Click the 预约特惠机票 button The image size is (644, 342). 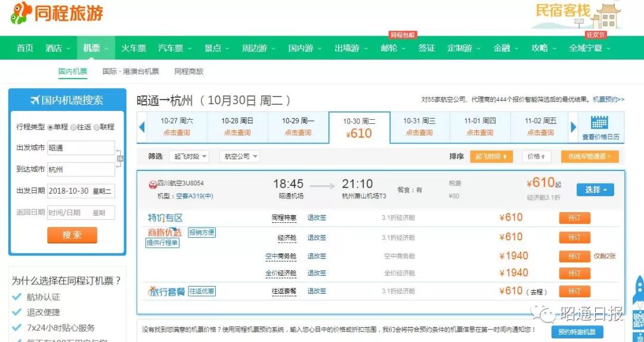pos(577,332)
